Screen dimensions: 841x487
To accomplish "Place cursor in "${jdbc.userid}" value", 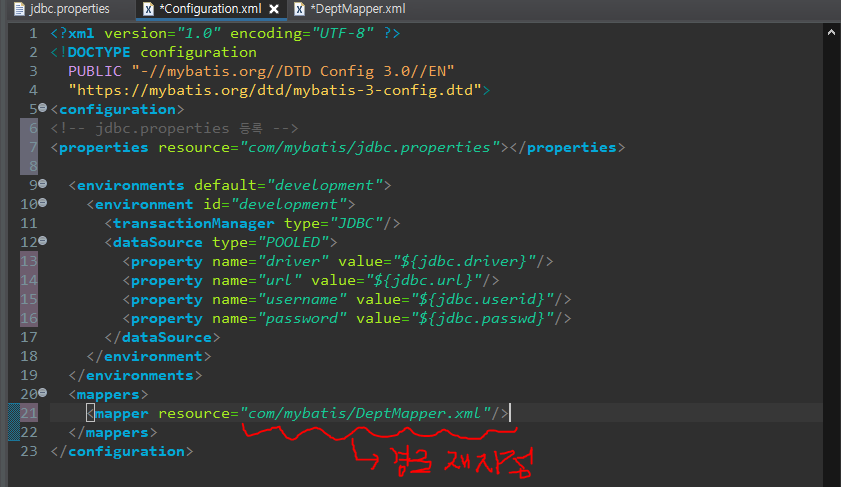I will point(482,299).
